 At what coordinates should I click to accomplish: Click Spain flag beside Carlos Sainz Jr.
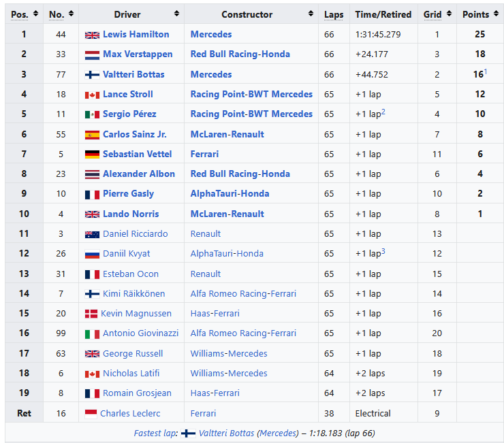point(92,135)
